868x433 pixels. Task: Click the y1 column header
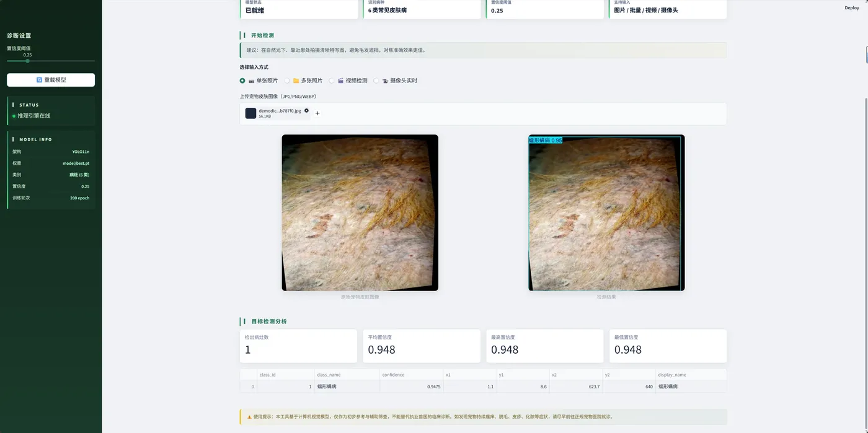(x=523, y=375)
